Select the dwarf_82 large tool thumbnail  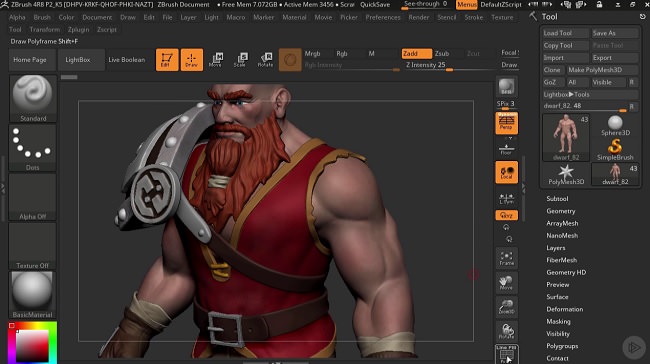point(566,138)
